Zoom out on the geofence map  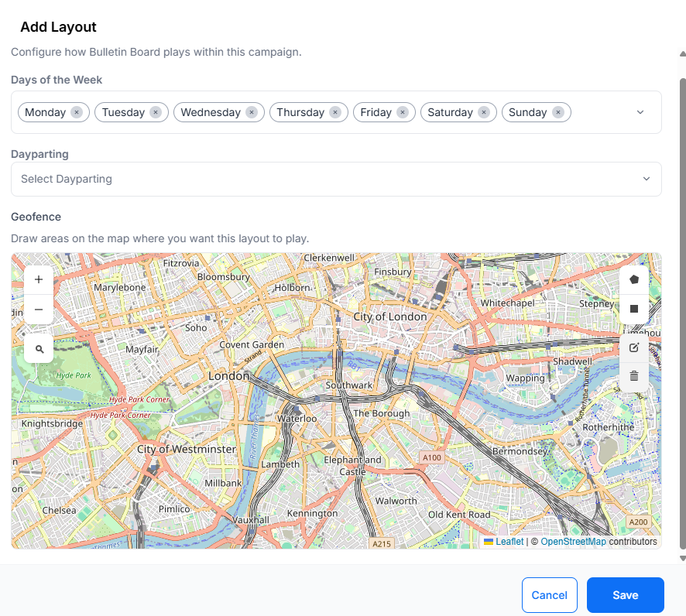[x=39, y=310]
